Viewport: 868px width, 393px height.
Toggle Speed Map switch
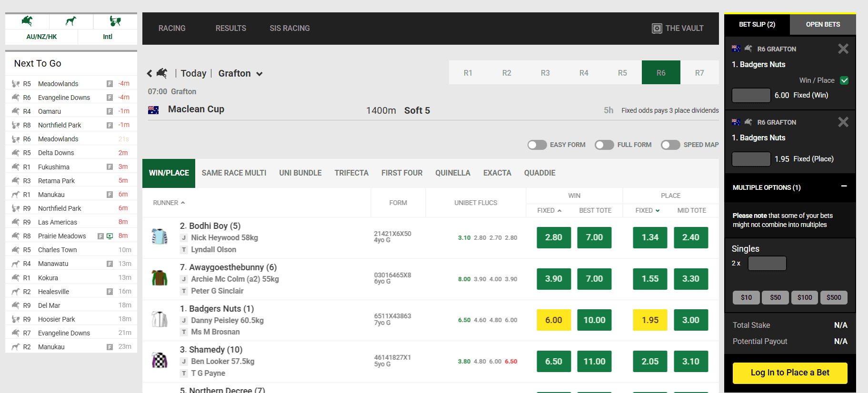(x=670, y=145)
